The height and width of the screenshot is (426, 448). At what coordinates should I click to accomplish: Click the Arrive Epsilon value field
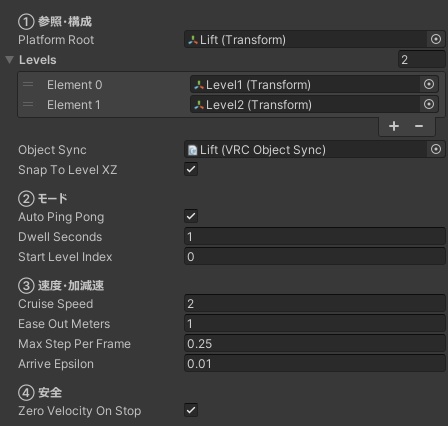coord(315,363)
